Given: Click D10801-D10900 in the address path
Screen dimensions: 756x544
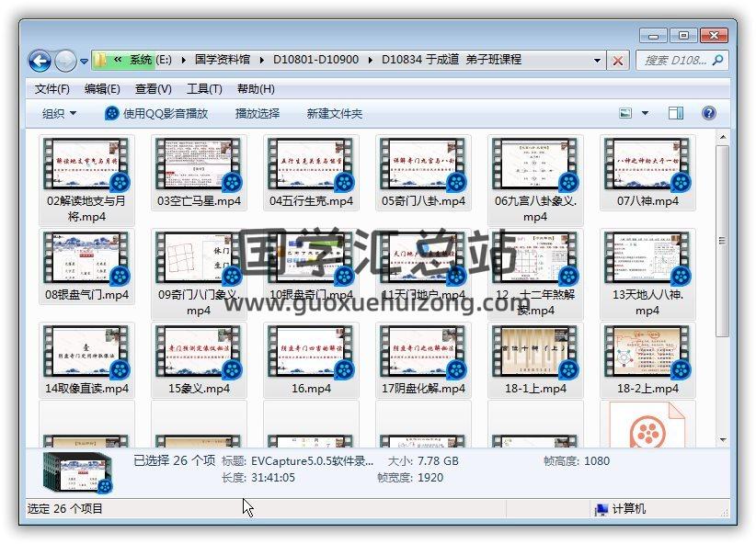Looking at the screenshot, I should (x=315, y=60).
